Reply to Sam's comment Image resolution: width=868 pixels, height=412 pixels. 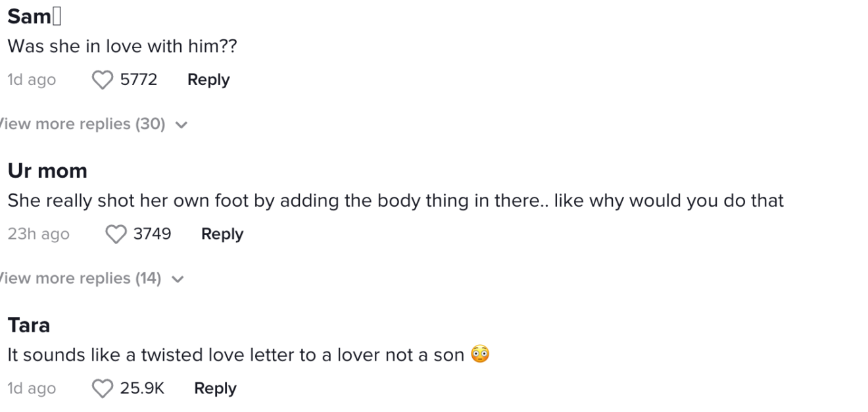click(x=208, y=79)
